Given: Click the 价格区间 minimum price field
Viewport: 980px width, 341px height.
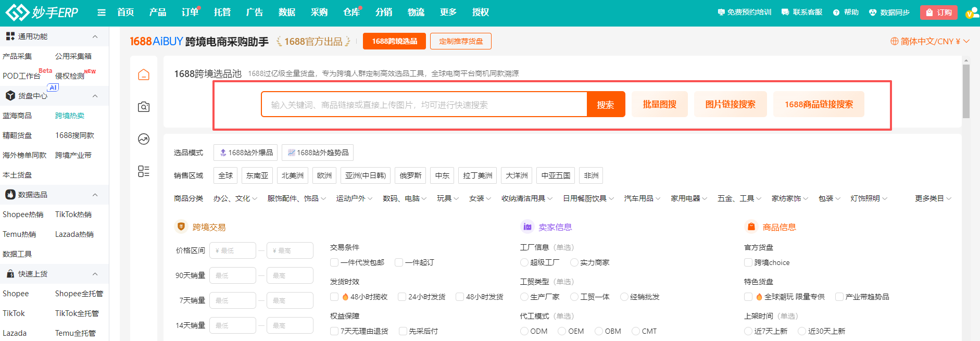Looking at the screenshot, I should pyautogui.click(x=233, y=250).
